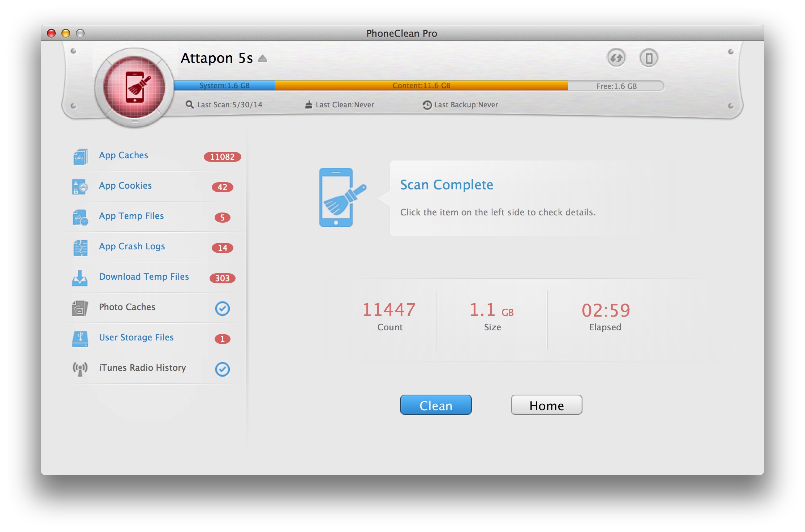Screen dimensions: 805x532
Task: Click the Download Temp Files arrow icon
Action: 80,278
